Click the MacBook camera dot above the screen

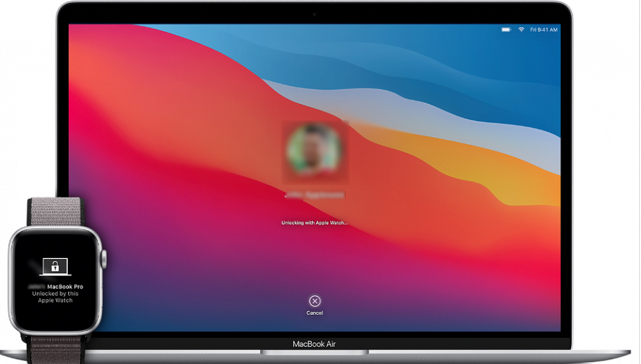pyautogui.click(x=314, y=14)
